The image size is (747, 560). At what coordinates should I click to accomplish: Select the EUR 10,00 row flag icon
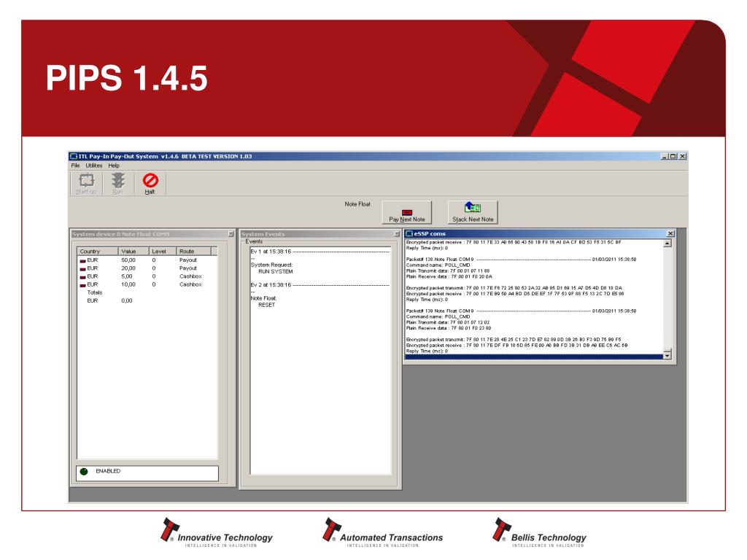[x=82, y=285]
